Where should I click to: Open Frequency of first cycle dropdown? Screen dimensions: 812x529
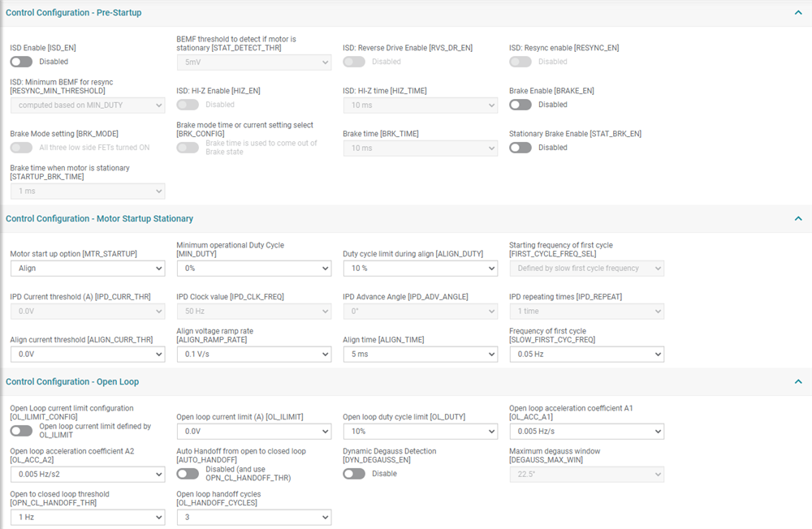point(586,355)
